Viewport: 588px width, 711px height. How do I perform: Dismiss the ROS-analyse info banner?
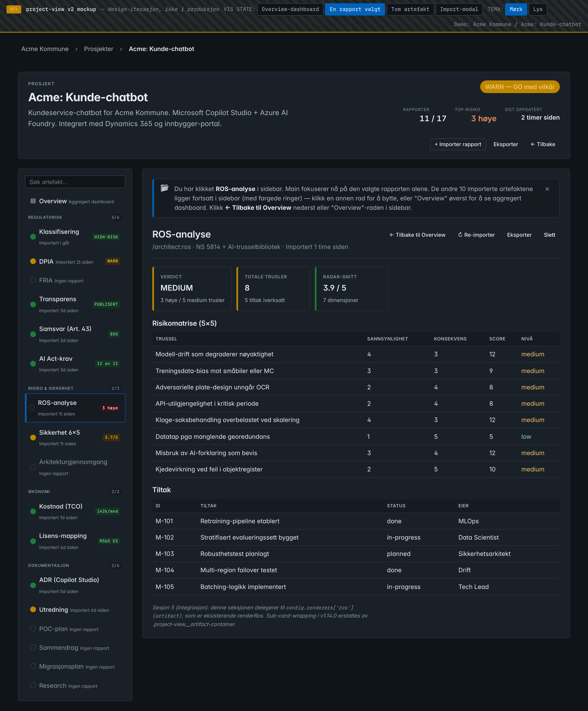click(x=547, y=189)
